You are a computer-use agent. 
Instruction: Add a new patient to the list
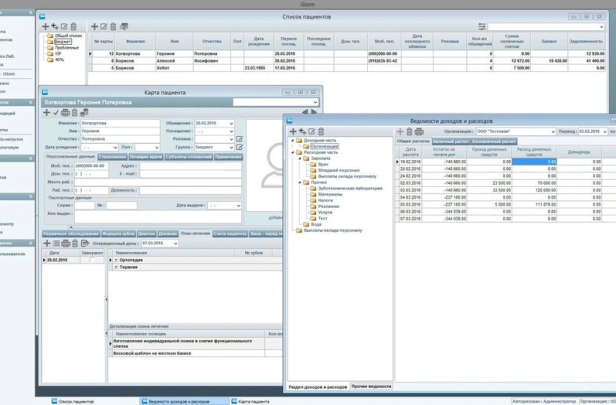(95, 26)
